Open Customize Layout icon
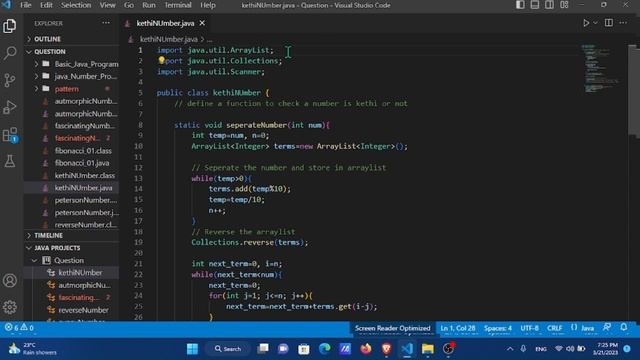 (564, 5)
